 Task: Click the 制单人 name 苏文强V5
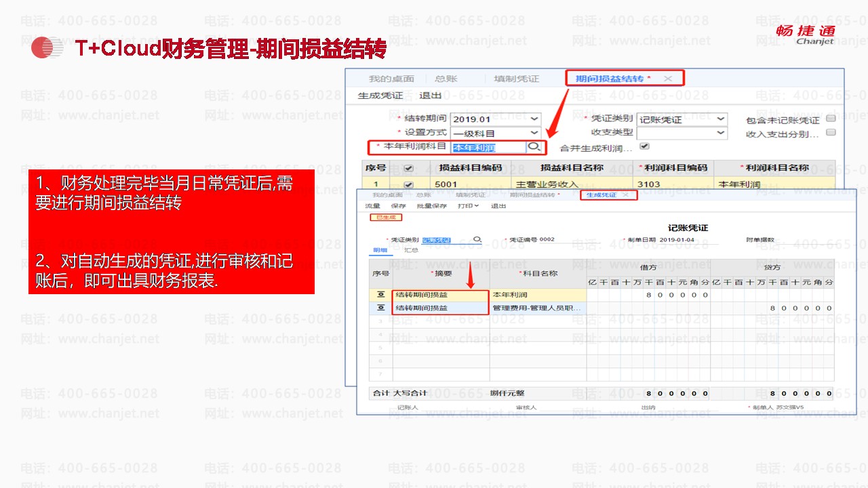click(x=790, y=408)
